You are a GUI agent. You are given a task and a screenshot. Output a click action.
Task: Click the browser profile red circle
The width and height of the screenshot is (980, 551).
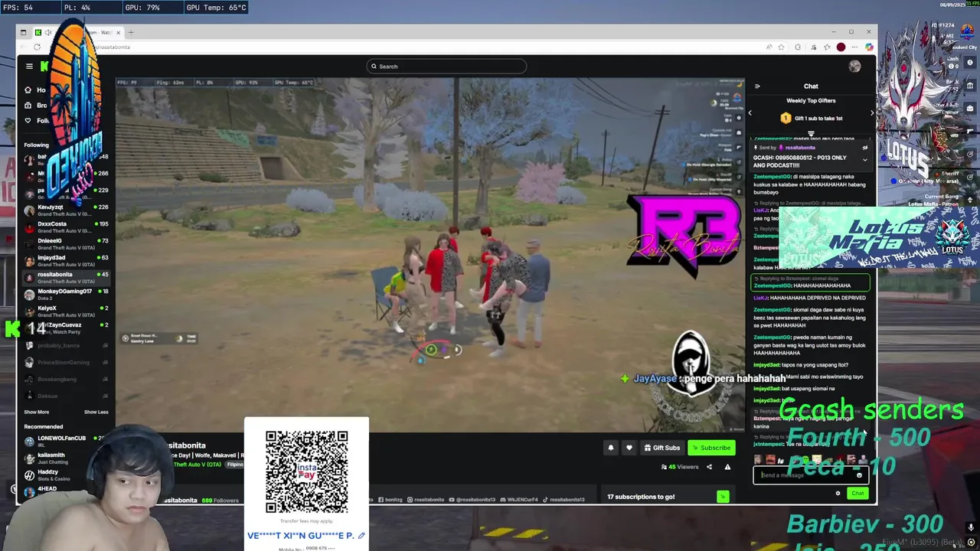tap(841, 47)
